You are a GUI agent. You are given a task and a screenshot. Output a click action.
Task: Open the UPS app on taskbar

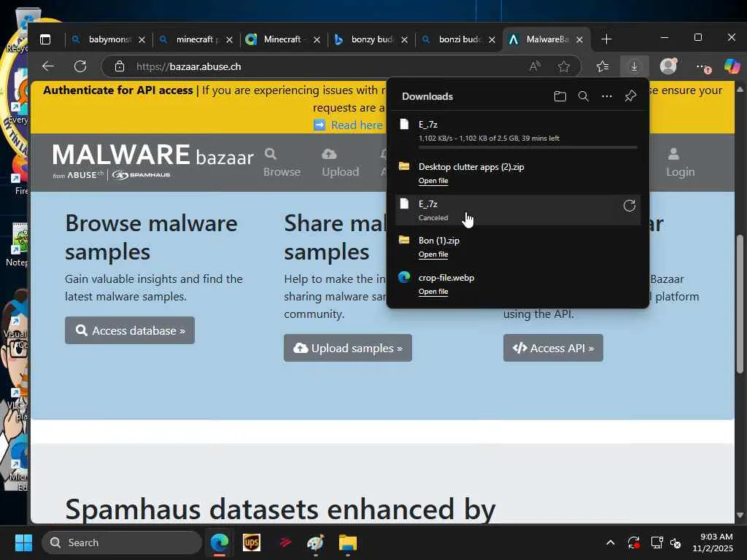tap(252, 542)
